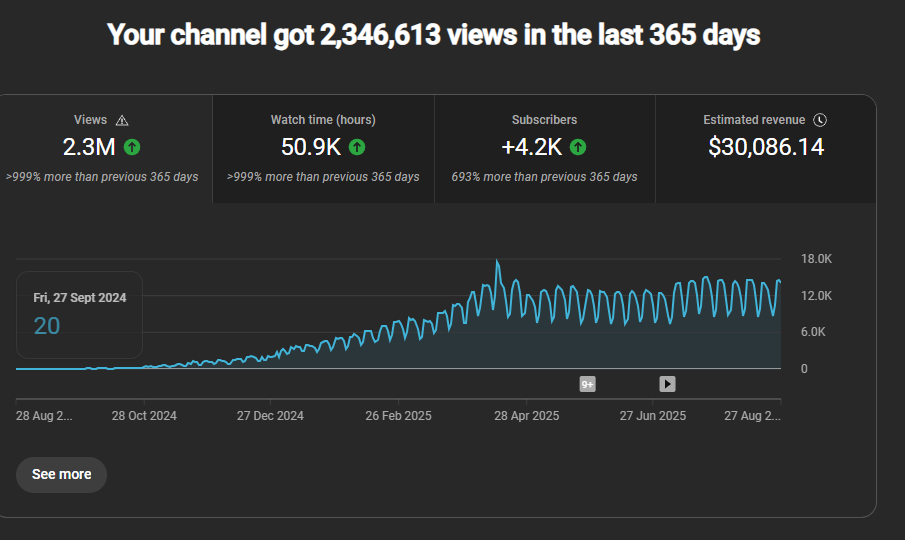Click green up-arrow icon next to 2.3M
905x540 pixels.
coord(132,147)
